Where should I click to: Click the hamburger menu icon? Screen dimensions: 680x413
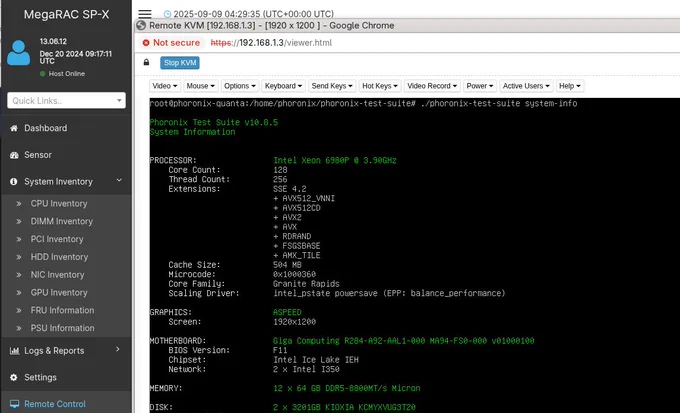(145, 13)
